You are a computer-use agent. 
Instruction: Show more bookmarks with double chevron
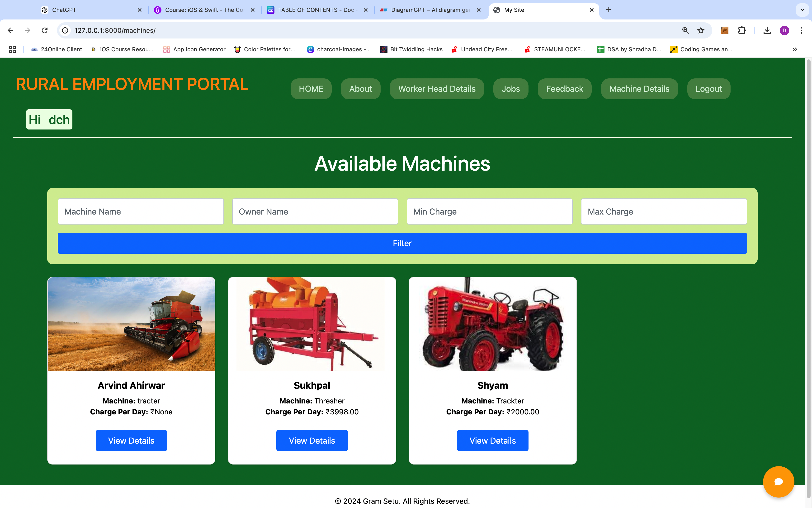click(x=794, y=49)
